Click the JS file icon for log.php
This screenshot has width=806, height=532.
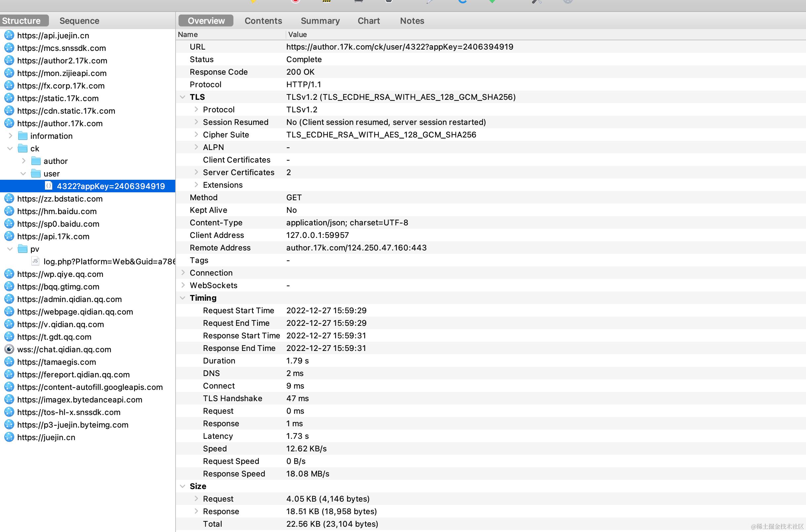pos(35,261)
